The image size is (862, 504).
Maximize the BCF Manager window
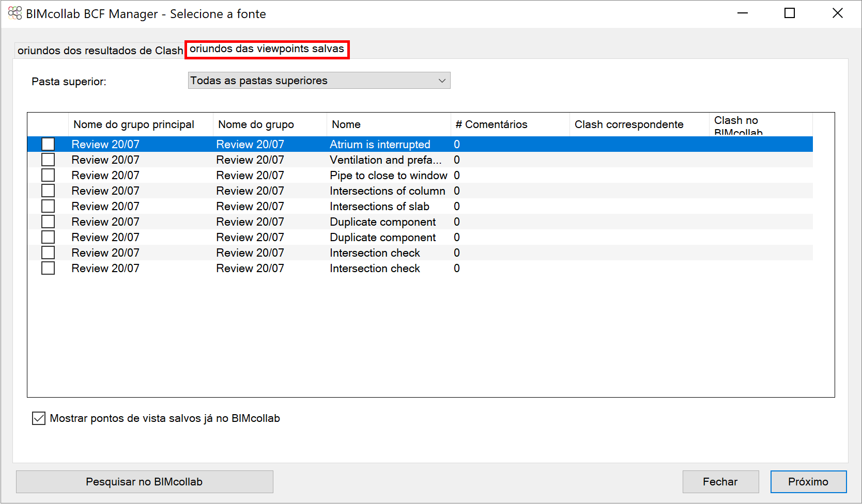tap(790, 13)
